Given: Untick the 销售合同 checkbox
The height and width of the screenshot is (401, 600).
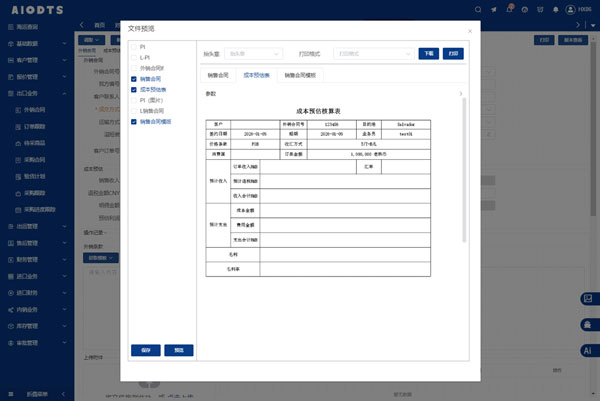Looking at the screenshot, I should (x=134, y=79).
